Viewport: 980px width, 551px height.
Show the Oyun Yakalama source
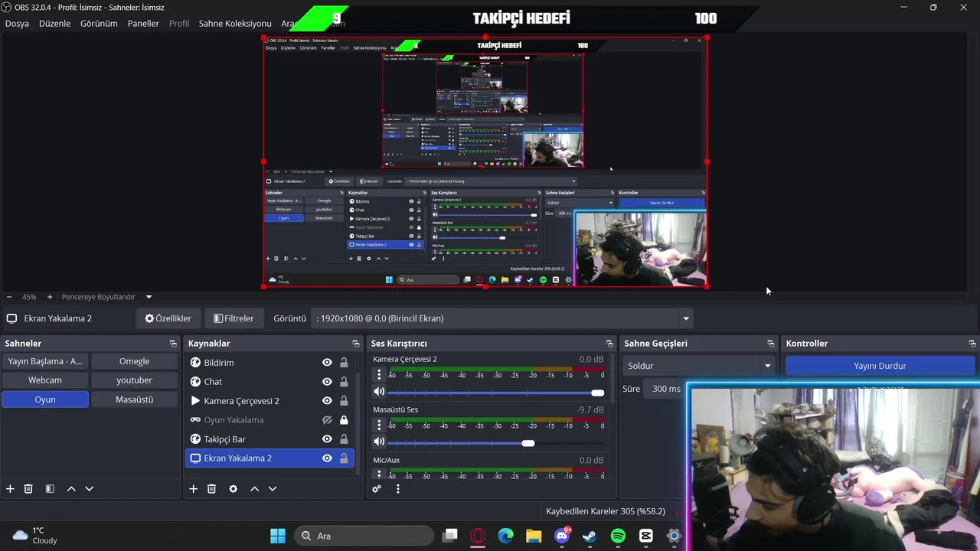tap(327, 420)
